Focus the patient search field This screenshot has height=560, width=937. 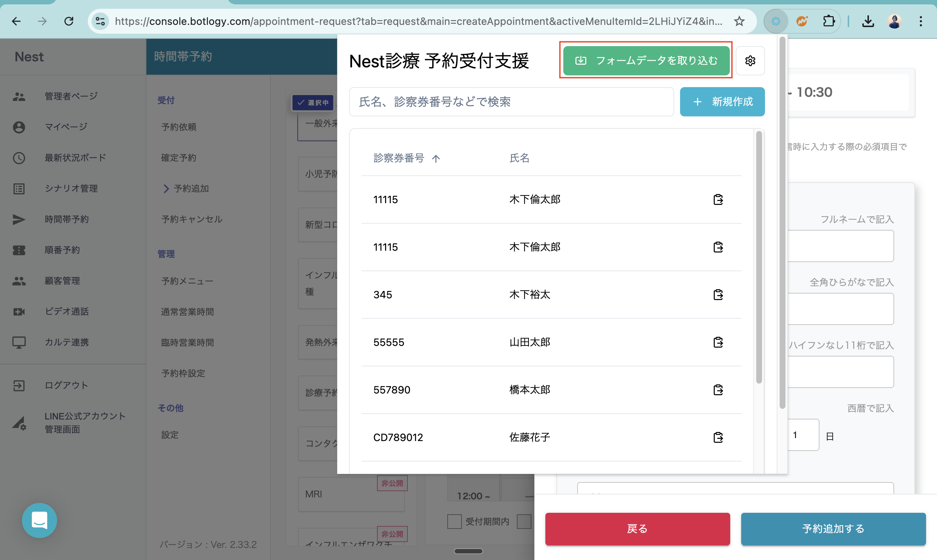(511, 101)
